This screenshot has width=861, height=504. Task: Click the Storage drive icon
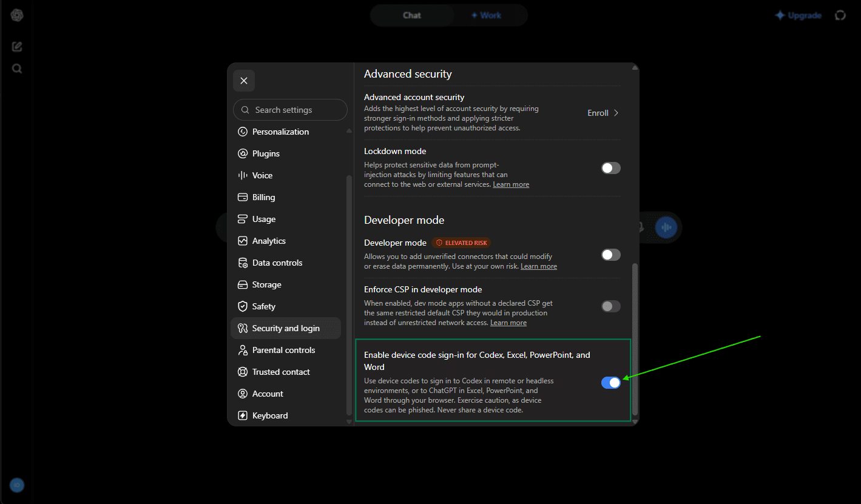coord(243,284)
